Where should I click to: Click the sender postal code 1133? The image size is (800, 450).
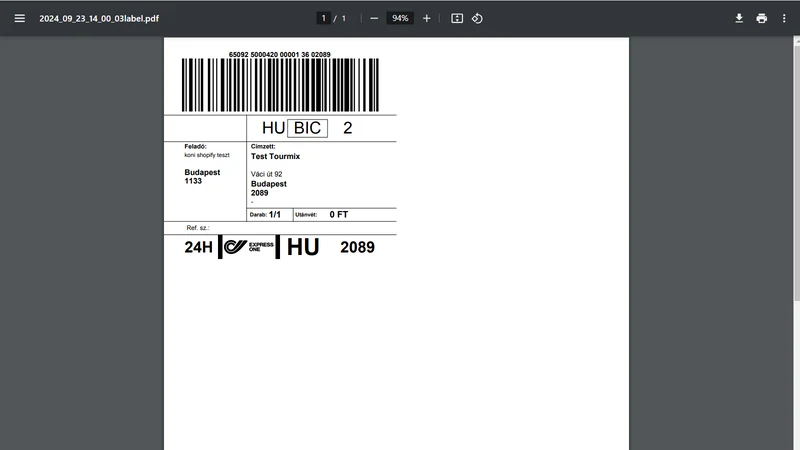click(x=193, y=181)
